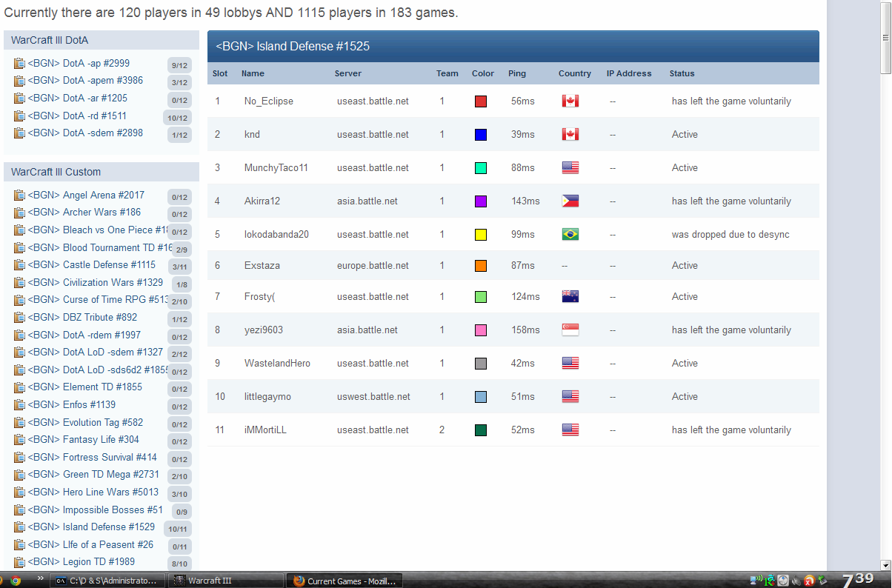
Task: Click the purple color swatch for Akirra12
Action: click(481, 201)
